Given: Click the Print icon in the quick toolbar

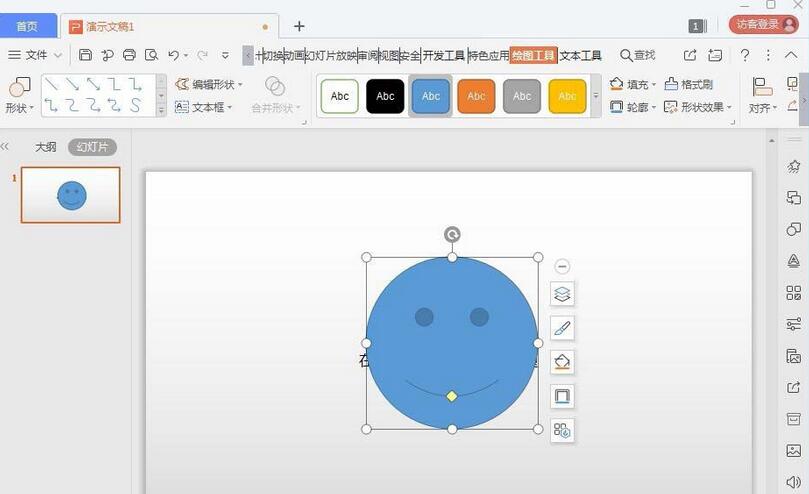Looking at the screenshot, I should [129, 55].
